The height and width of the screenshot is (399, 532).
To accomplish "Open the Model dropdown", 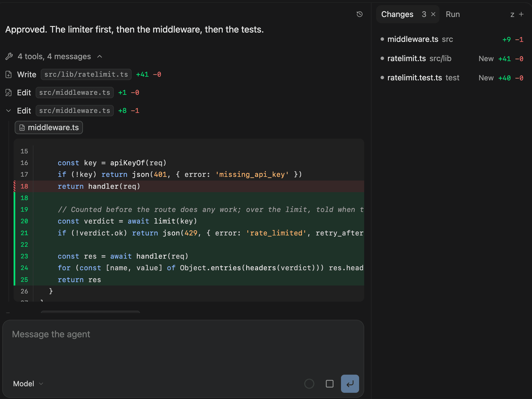I will pyautogui.click(x=28, y=384).
